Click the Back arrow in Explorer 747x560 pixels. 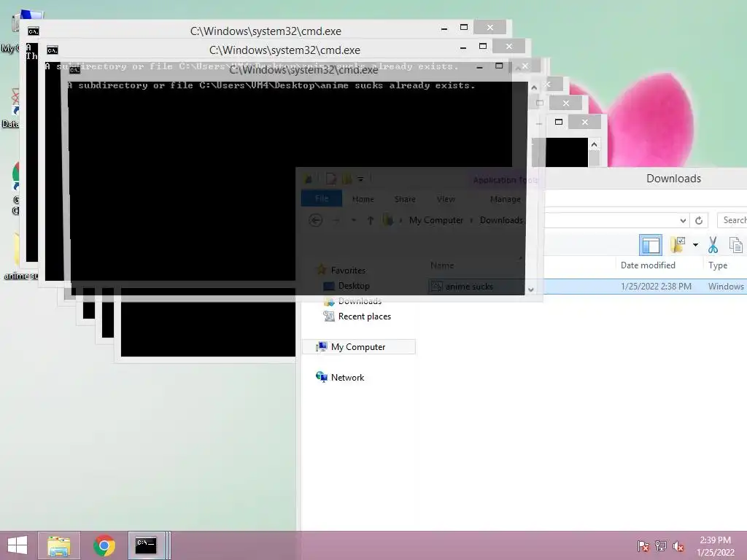[315, 220]
